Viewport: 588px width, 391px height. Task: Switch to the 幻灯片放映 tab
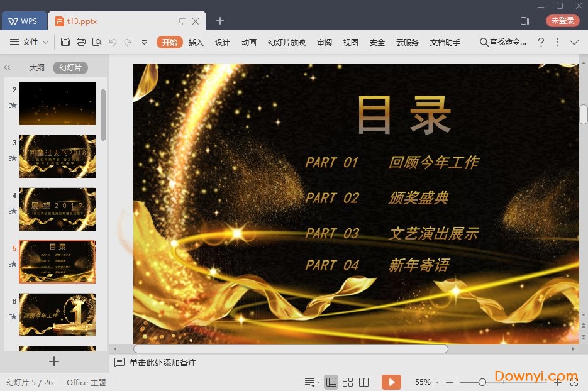(287, 42)
